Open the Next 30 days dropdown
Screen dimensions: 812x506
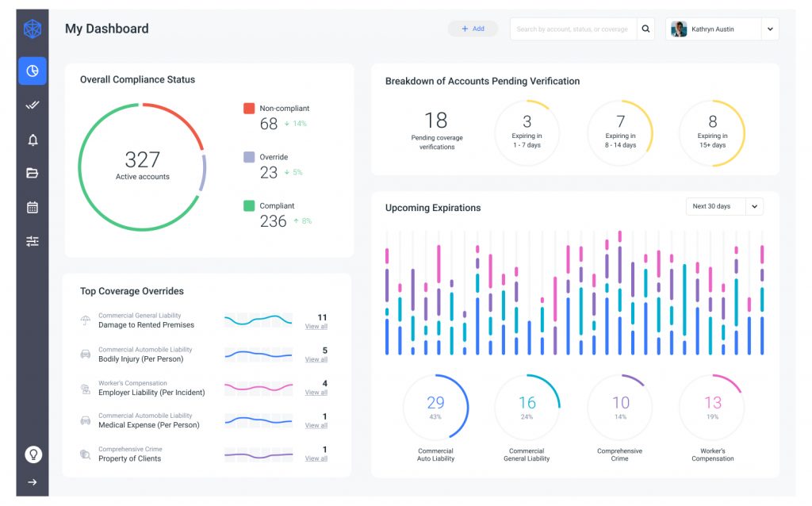tap(755, 206)
